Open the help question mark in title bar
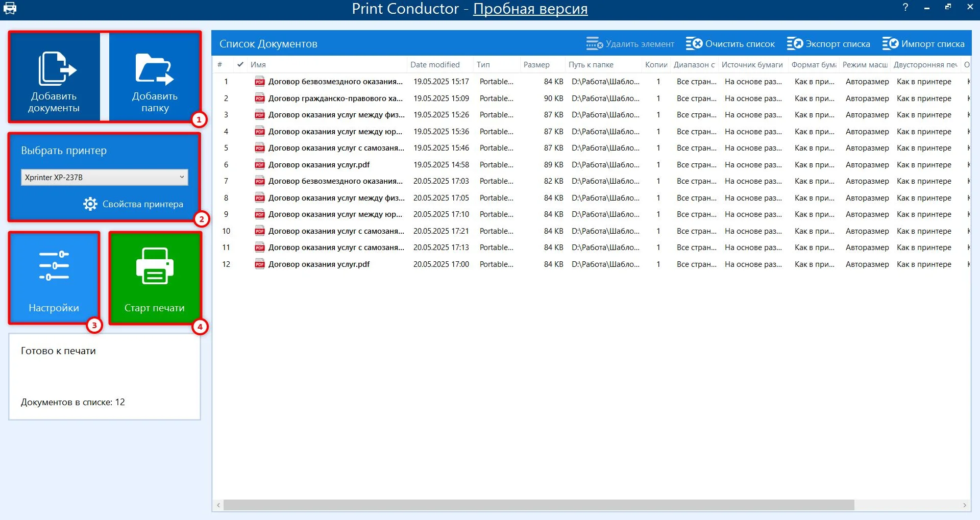The height and width of the screenshot is (520, 980). (x=905, y=7)
